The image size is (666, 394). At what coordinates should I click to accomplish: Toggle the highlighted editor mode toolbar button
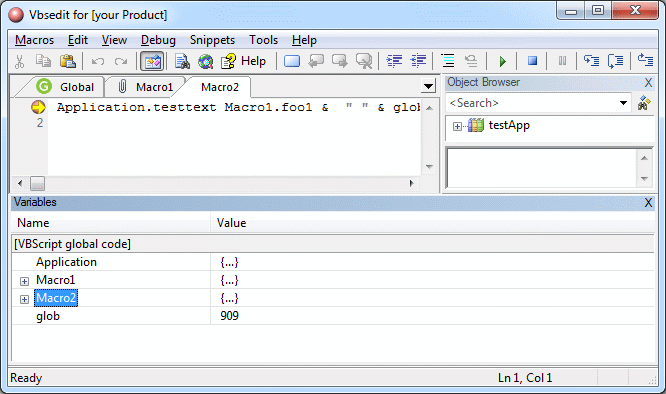[152, 62]
